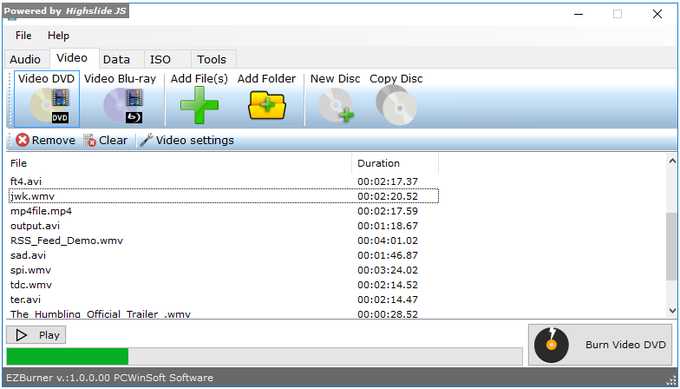Screen dimensions: 680x389
Task: Select the Video DVD disc type icon
Action: click(x=47, y=99)
